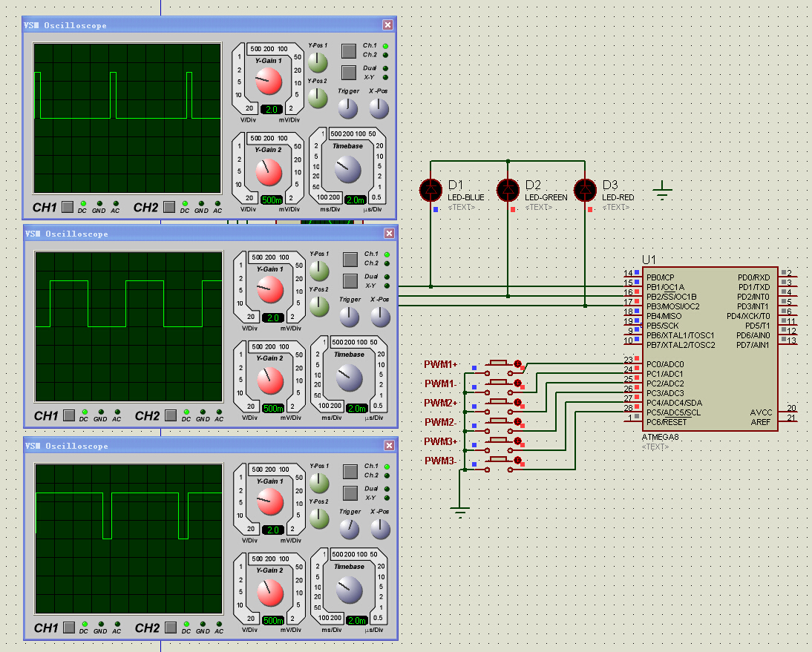Toggle Ch.1/Ch.2 selector on bottom oscilloscope
The height and width of the screenshot is (652, 812).
[x=350, y=471]
